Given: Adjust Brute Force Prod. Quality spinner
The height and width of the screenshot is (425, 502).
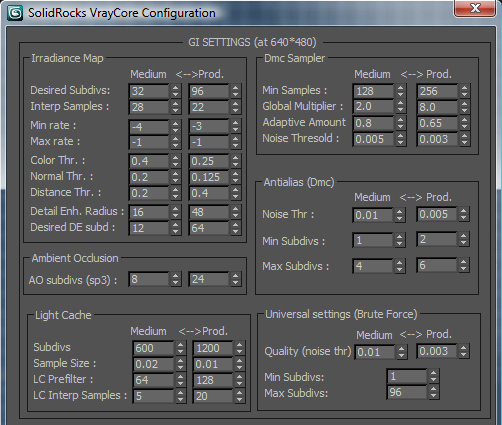Looking at the screenshot, I should (463, 351).
